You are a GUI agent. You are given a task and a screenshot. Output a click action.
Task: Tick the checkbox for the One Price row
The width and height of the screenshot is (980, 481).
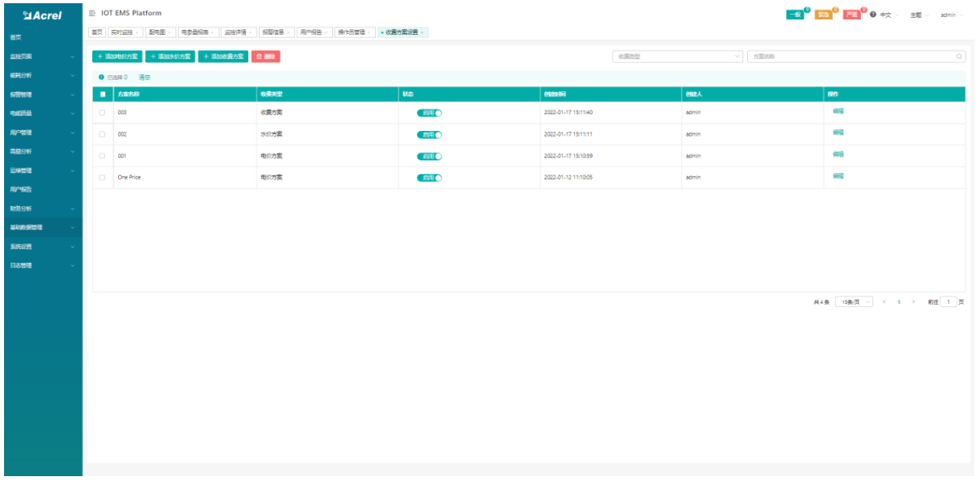click(102, 177)
